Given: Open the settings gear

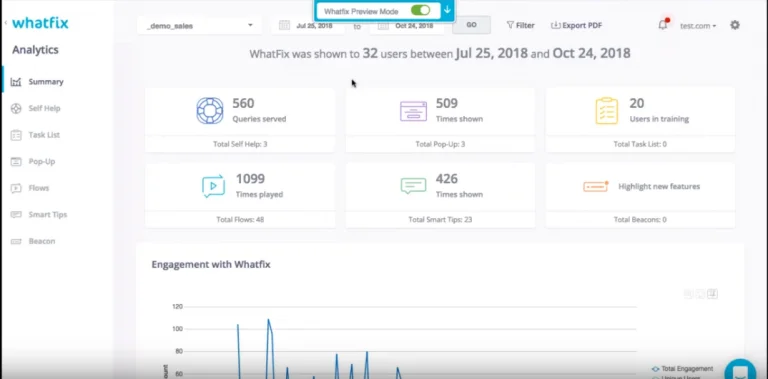Looking at the screenshot, I should (735, 25).
